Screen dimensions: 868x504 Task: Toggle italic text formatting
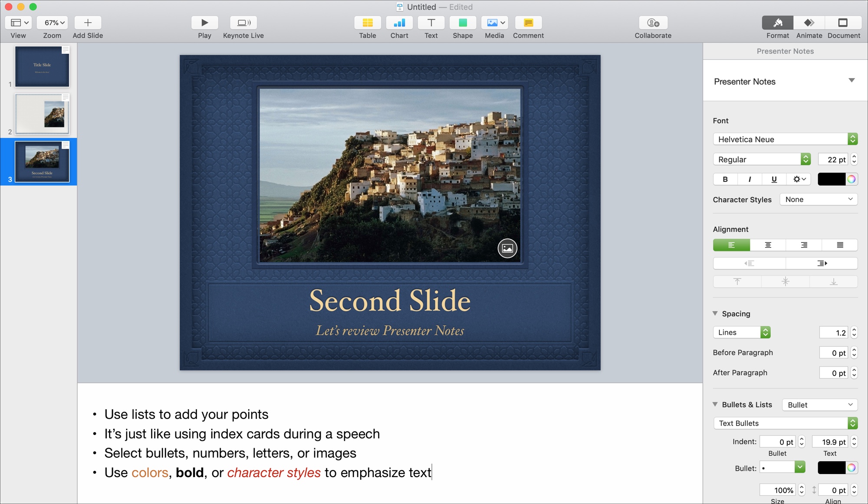pos(749,179)
